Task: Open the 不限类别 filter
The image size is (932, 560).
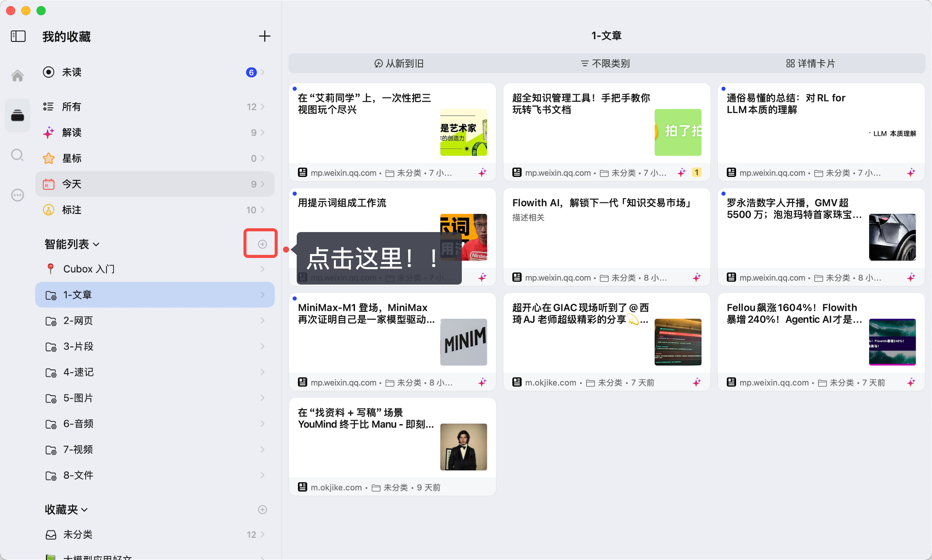Action: click(x=606, y=63)
